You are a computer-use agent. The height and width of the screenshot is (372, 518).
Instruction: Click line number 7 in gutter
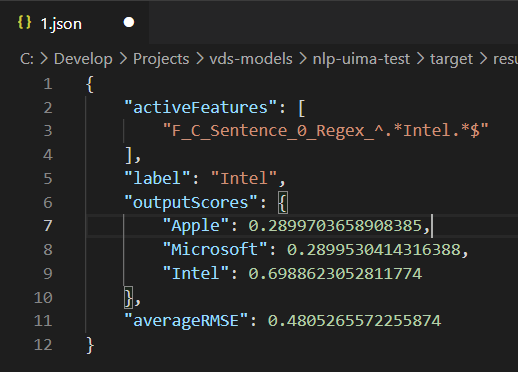tap(48, 226)
